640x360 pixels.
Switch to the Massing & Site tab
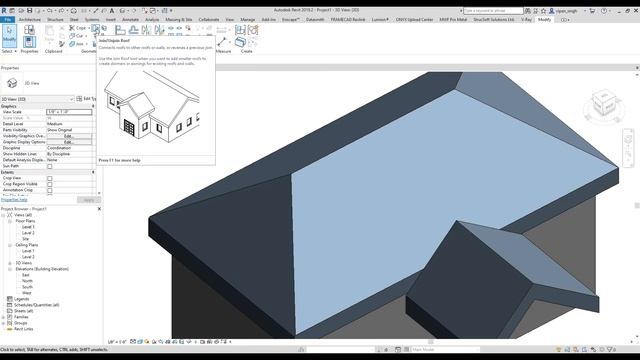point(178,20)
